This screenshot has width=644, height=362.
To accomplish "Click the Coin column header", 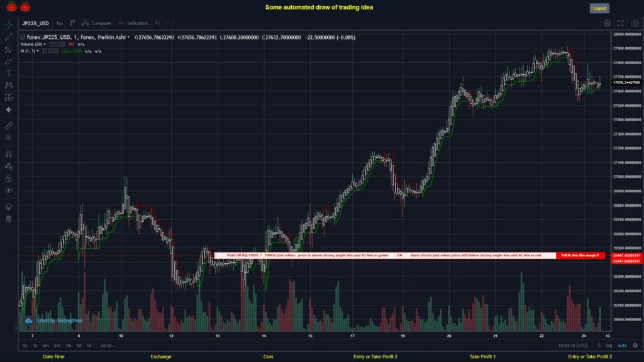I will tap(268, 357).
